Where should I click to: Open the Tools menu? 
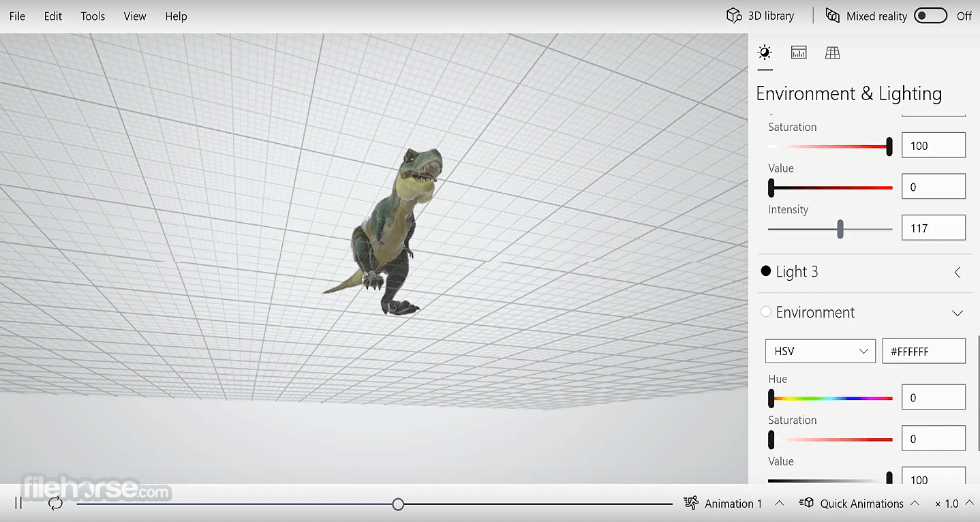pyautogui.click(x=93, y=16)
